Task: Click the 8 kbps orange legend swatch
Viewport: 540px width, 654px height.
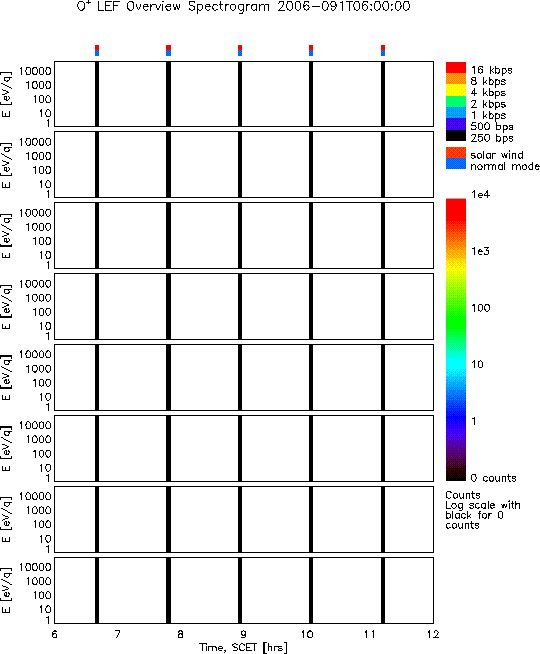Action: click(x=456, y=79)
